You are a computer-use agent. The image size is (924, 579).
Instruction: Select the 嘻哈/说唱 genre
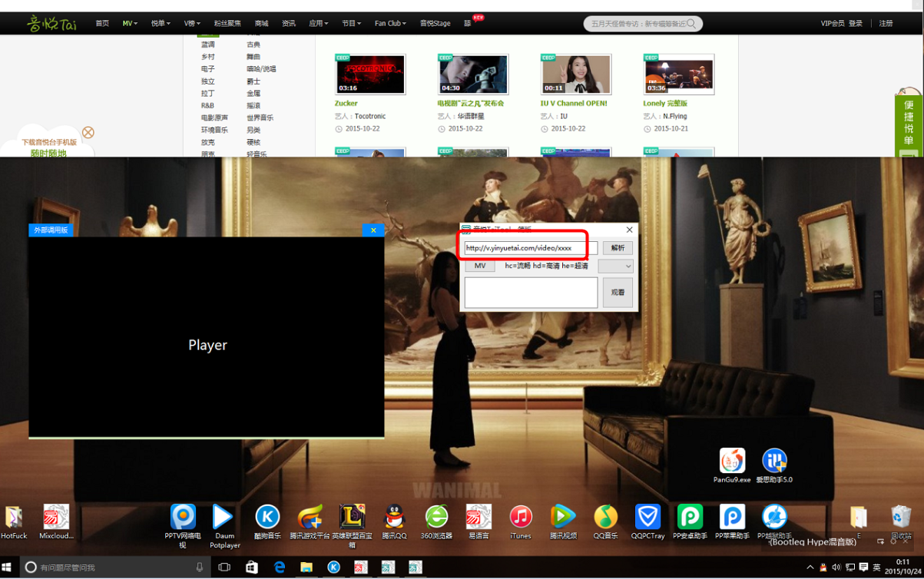[x=261, y=69]
